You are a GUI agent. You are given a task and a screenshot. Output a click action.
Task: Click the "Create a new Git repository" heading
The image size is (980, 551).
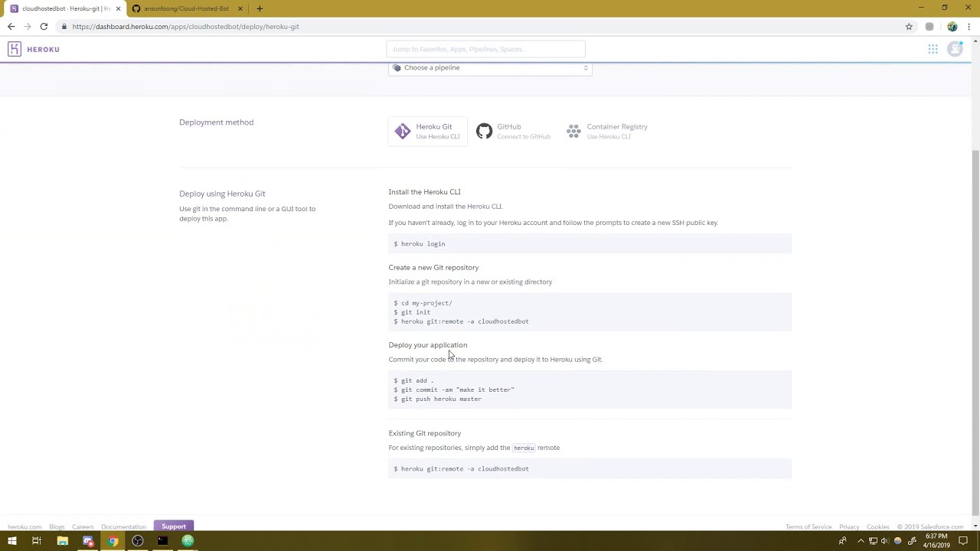[433, 268]
